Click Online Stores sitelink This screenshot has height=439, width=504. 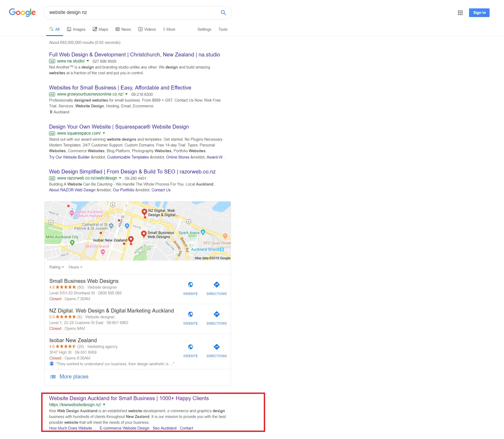coord(178,157)
